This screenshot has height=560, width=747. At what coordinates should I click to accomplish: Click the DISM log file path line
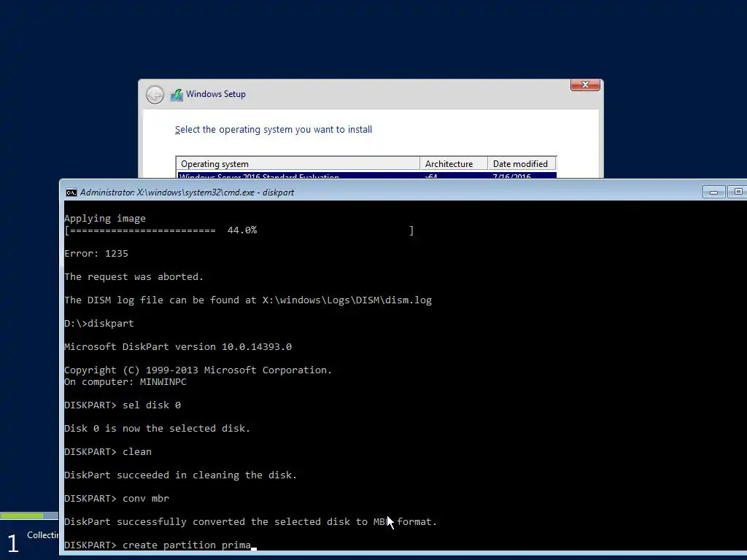(x=248, y=300)
